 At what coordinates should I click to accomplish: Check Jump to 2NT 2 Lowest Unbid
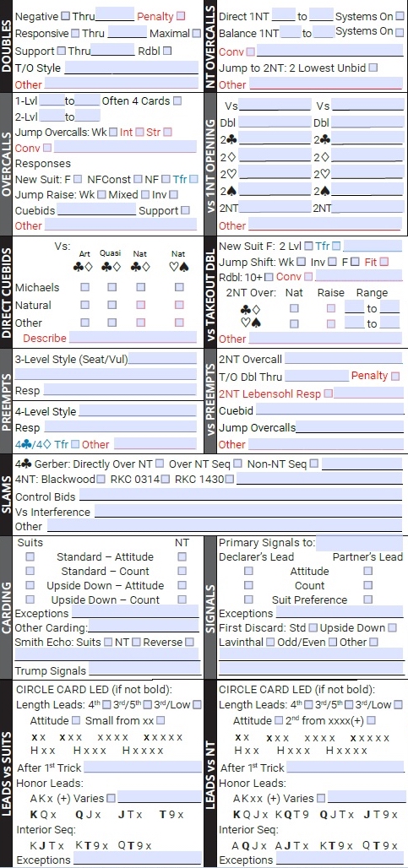[x=373, y=68]
